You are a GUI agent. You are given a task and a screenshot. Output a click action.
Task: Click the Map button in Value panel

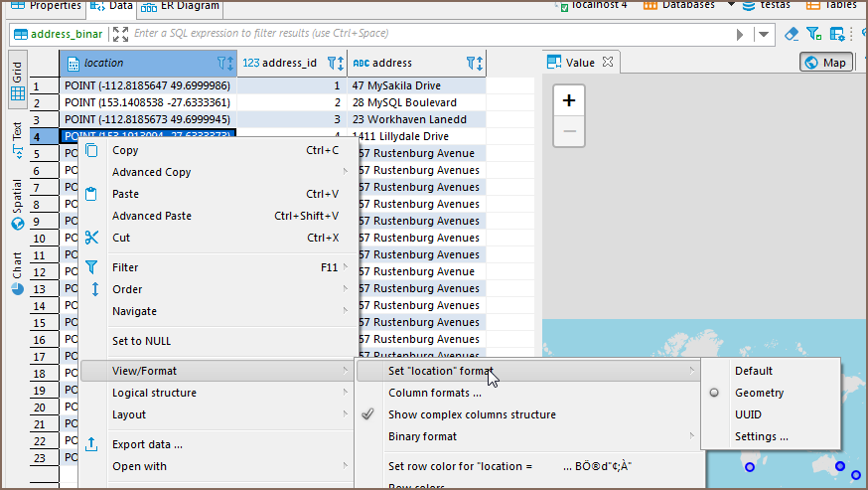(x=825, y=63)
